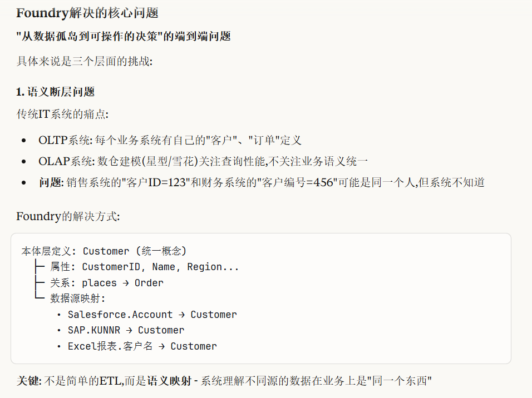
Task: Click the heading "Foundry解决的核心问题"
Action: tap(87, 13)
